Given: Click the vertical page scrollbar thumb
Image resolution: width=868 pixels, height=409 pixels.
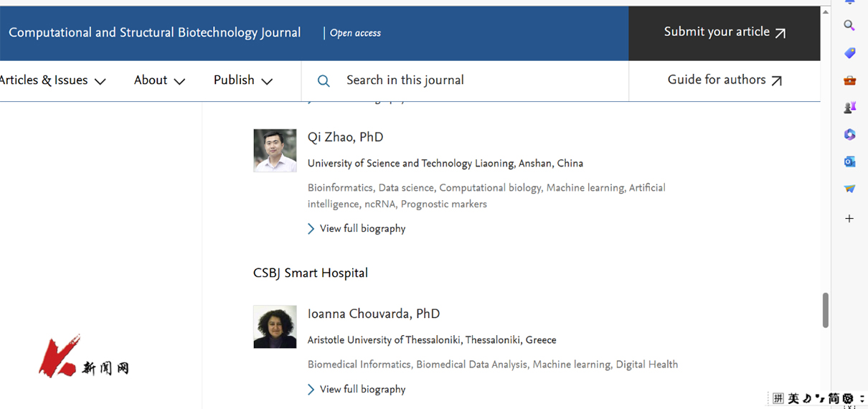Looking at the screenshot, I should pyautogui.click(x=825, y=310).
